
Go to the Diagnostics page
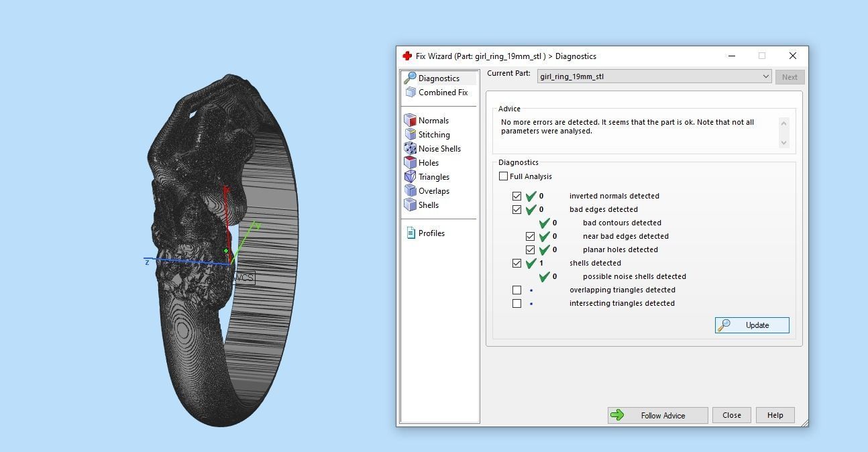click(439, 78)
